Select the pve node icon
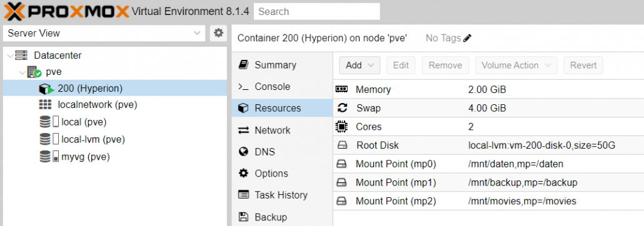 [34, 72]
